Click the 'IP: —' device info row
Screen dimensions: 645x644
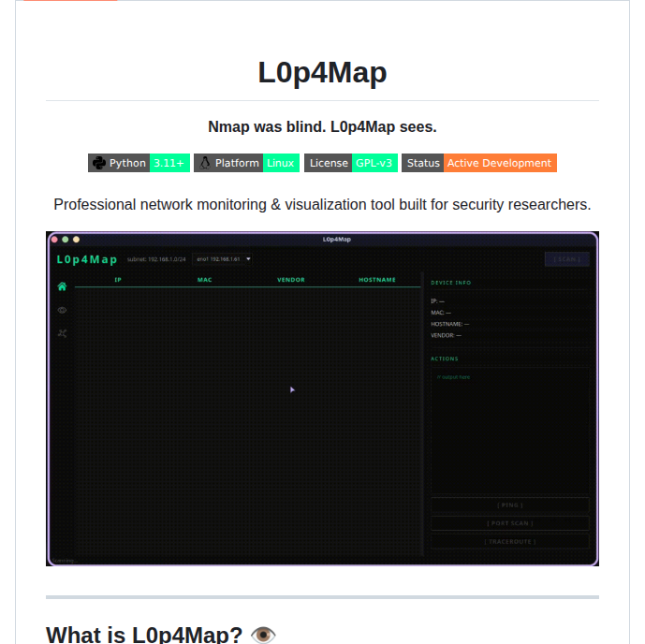click(438, 301)
